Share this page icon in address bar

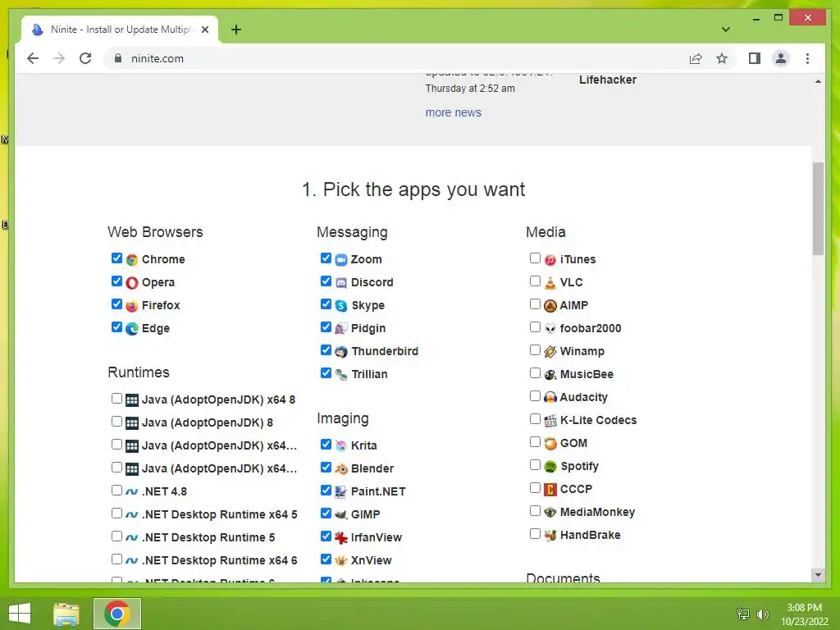click(x=696, y=58)
